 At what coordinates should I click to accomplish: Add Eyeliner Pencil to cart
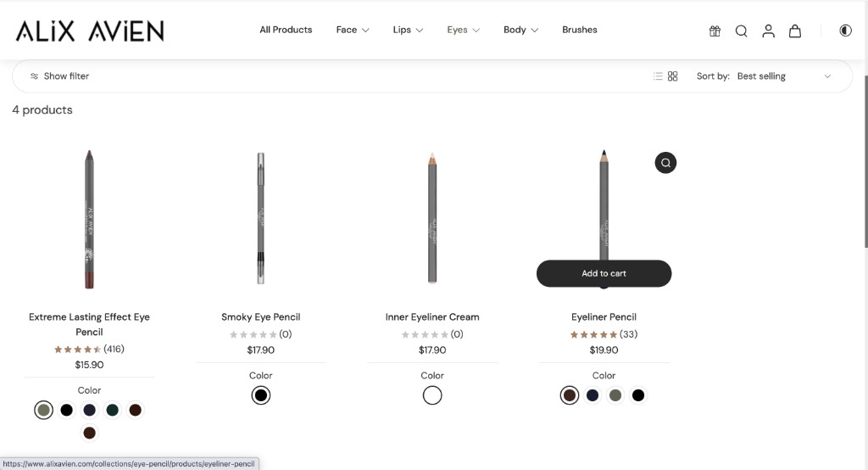click(604, 273)
